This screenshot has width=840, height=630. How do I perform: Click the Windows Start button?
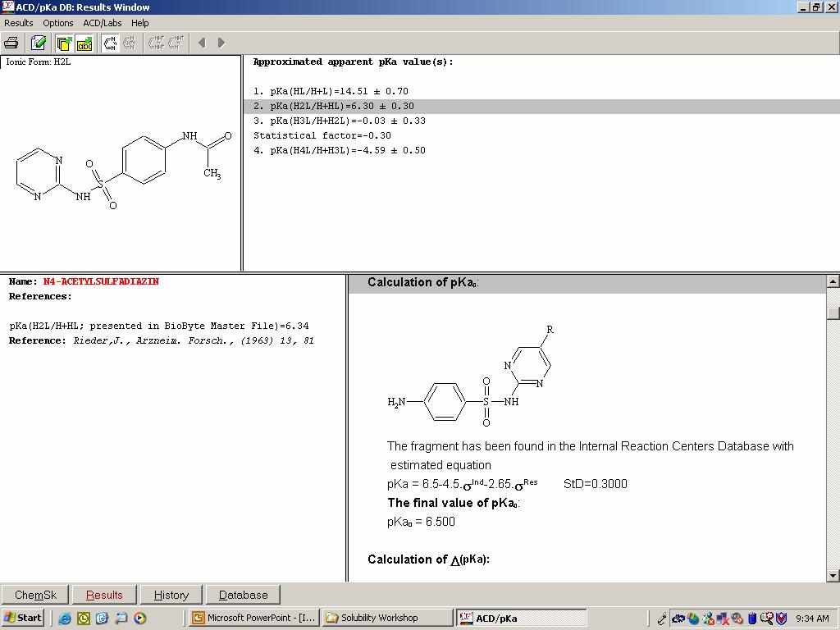point(22,618)
